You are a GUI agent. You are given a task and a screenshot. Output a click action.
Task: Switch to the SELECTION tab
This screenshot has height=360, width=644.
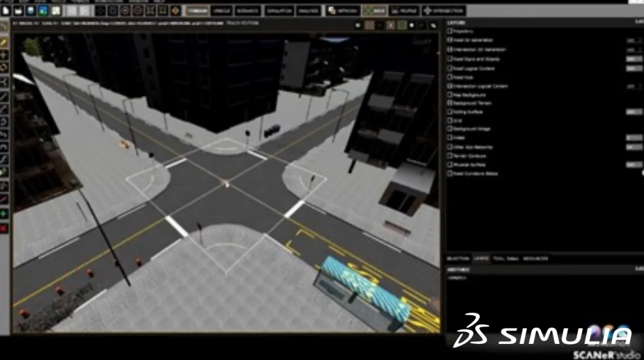[458, 259]
